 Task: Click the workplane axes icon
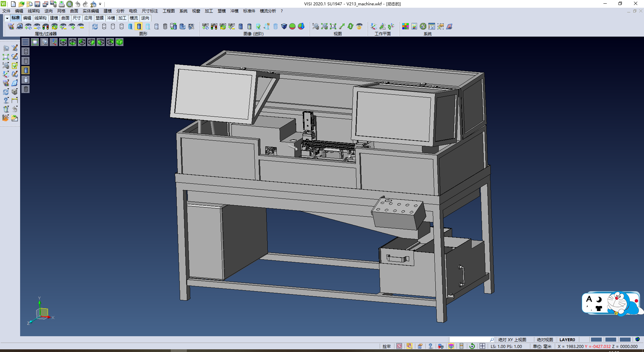pyautogui.click(x=374, y=26)
